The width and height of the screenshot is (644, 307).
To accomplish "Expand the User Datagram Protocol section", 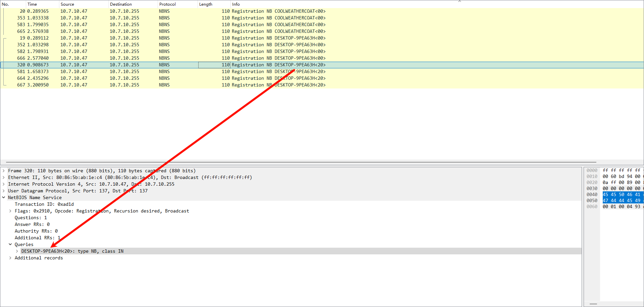I will [3, 191].
